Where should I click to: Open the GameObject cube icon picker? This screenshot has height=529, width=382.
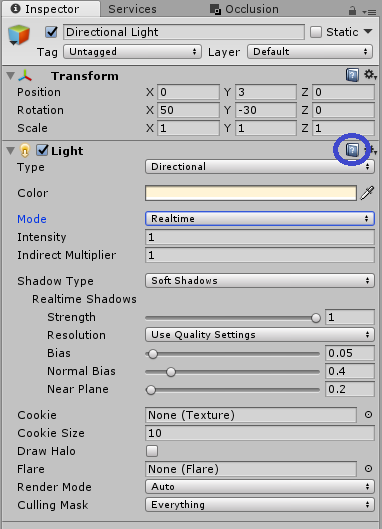click(19, 35)
